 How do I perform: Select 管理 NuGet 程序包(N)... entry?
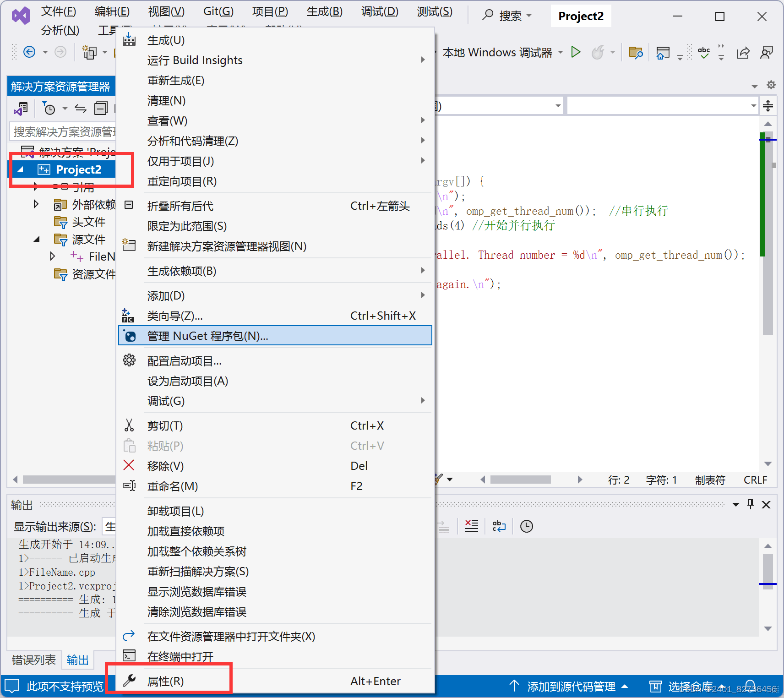[x=275, y=336]
